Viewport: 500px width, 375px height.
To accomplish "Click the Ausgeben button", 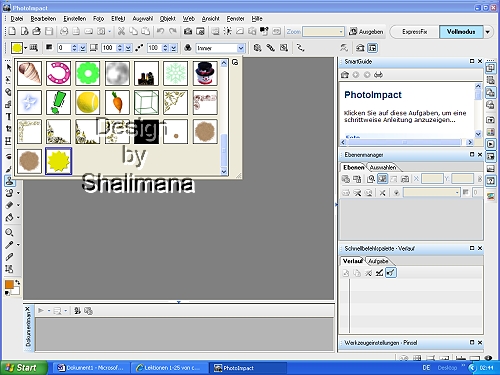I will [x=366, y=32].
